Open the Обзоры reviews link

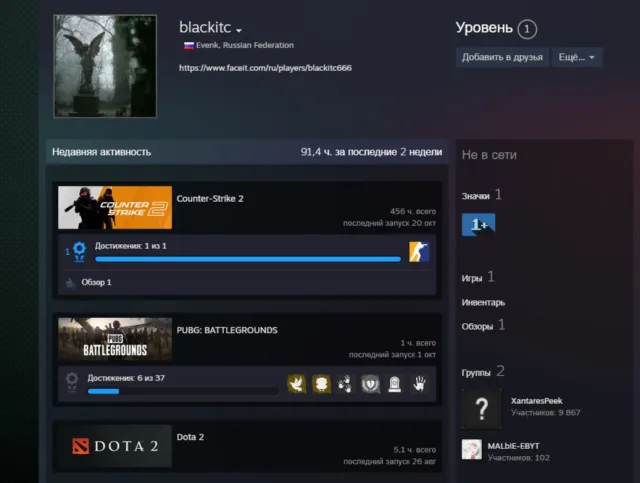pyautogui.click(x=477, y=326)
